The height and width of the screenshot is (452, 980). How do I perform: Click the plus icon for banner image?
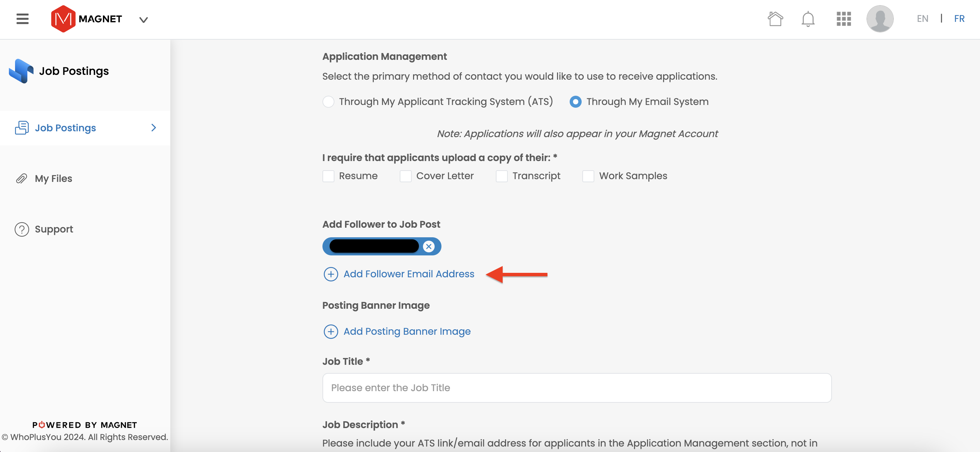tap(331, 331)
